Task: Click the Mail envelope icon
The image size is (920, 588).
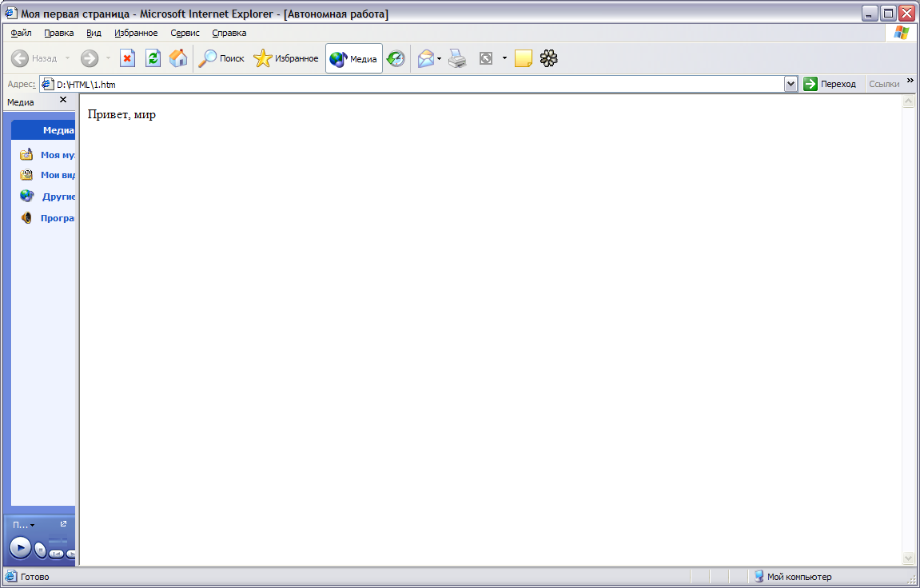Action: (x=426, y=58)
